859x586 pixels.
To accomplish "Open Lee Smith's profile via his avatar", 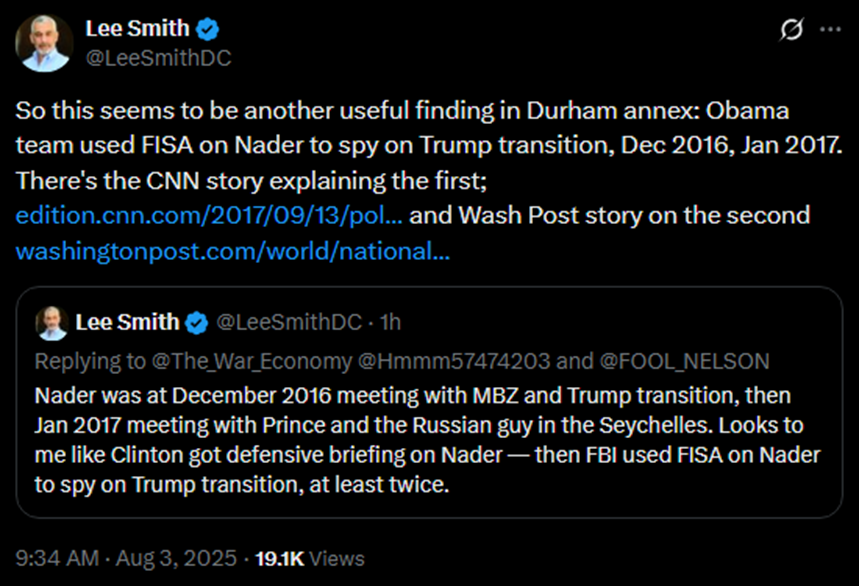I will (43, 42).
